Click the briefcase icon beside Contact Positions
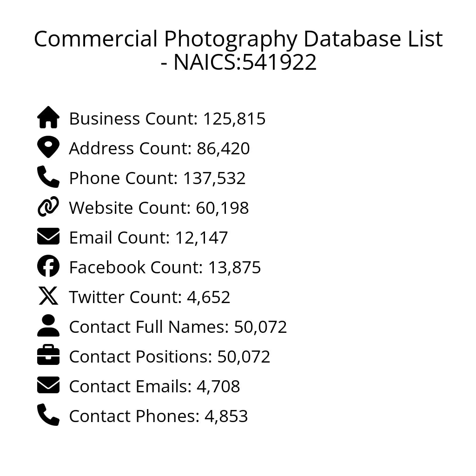Viewport: 476px width, 476px height. coord(48,356)
